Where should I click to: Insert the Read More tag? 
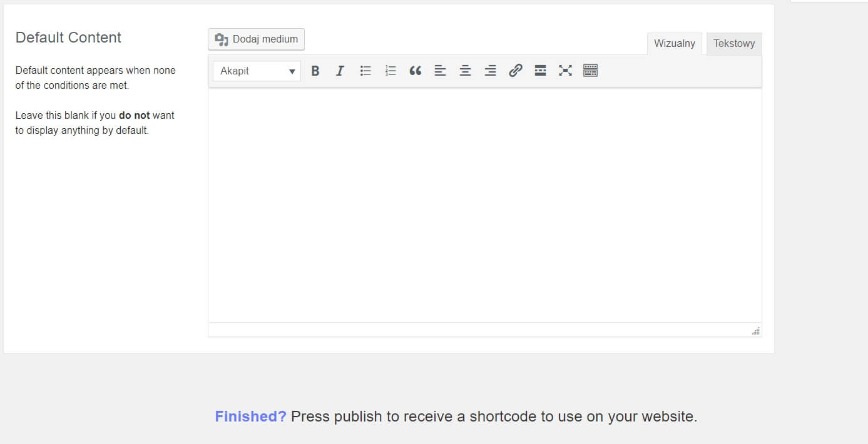tap(540, 70)
